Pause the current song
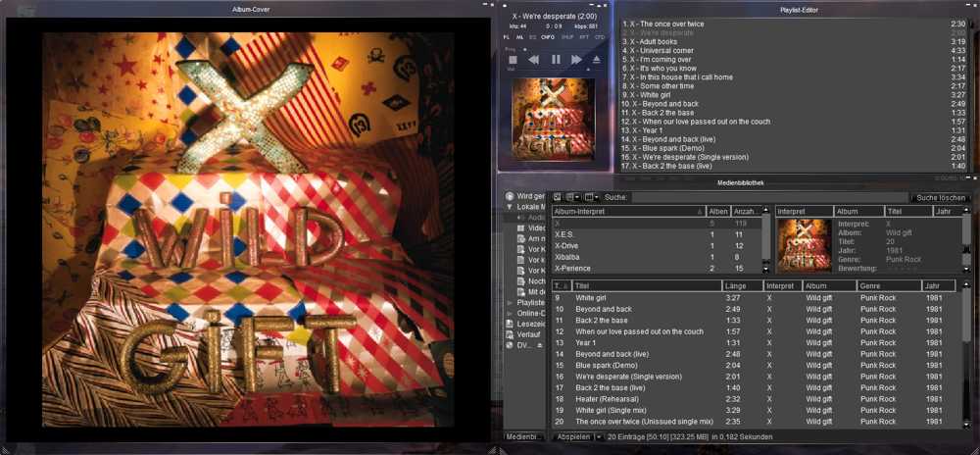Screen dimensions: 980x455 click(x=555, y=60)
